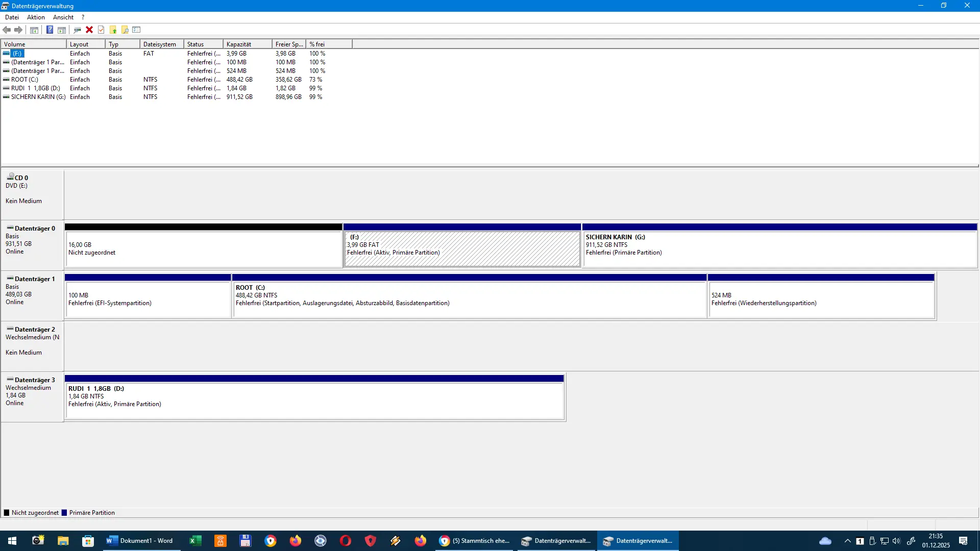Click the back navigation arrow in toolbar
The width and height of the screenshot is (980, 551).
click(7, 30)
